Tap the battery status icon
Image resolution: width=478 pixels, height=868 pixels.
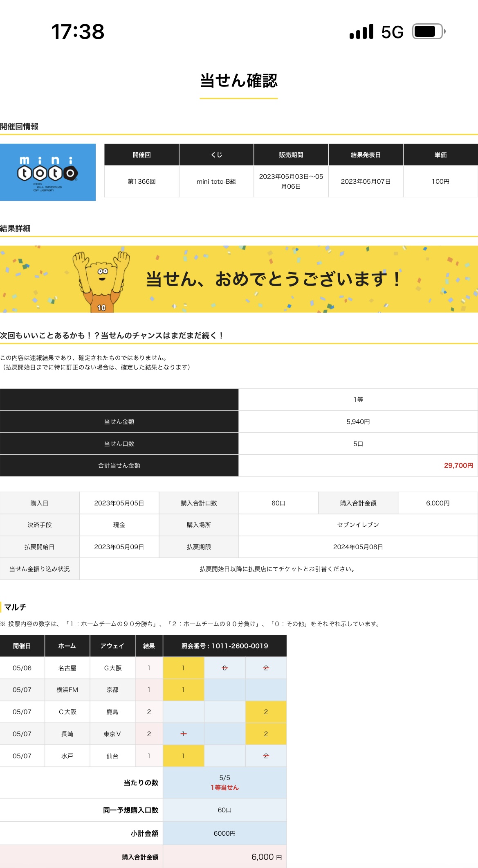(428, 32)
